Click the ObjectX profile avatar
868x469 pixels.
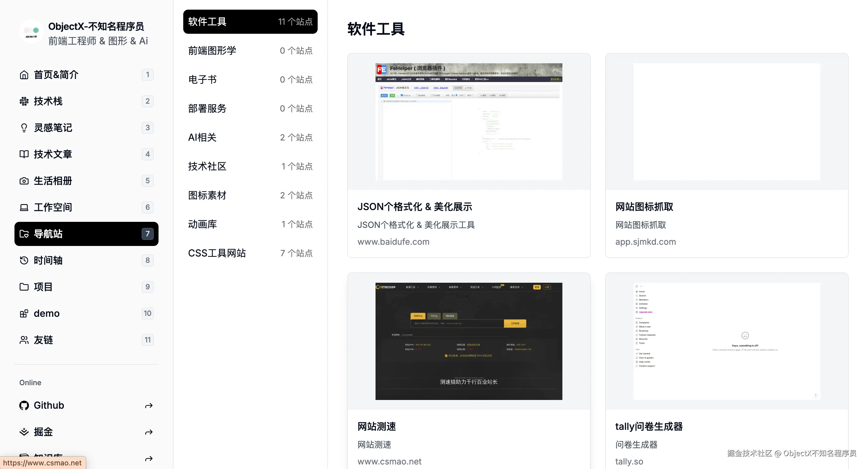31,32
